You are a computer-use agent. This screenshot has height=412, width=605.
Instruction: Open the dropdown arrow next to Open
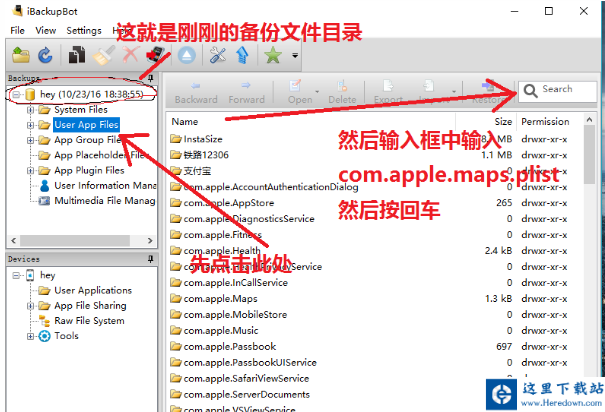[x=317, y=92]
